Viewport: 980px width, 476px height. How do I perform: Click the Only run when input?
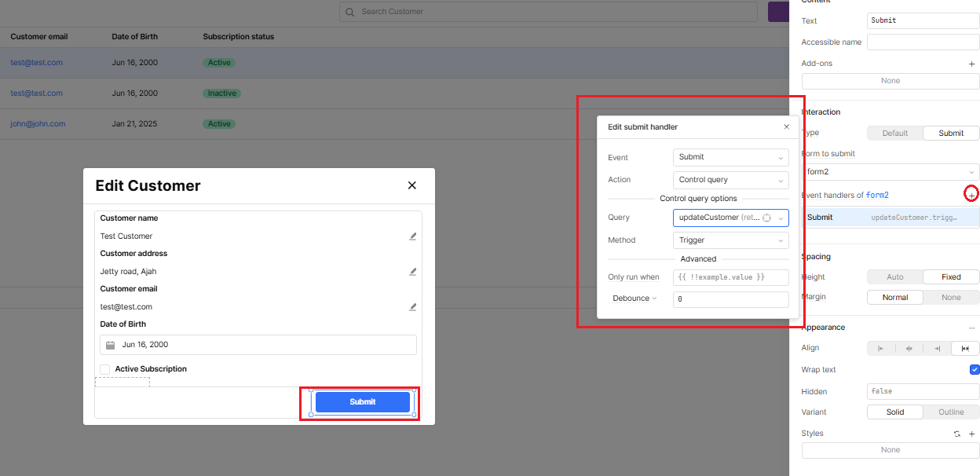[730, 277]
